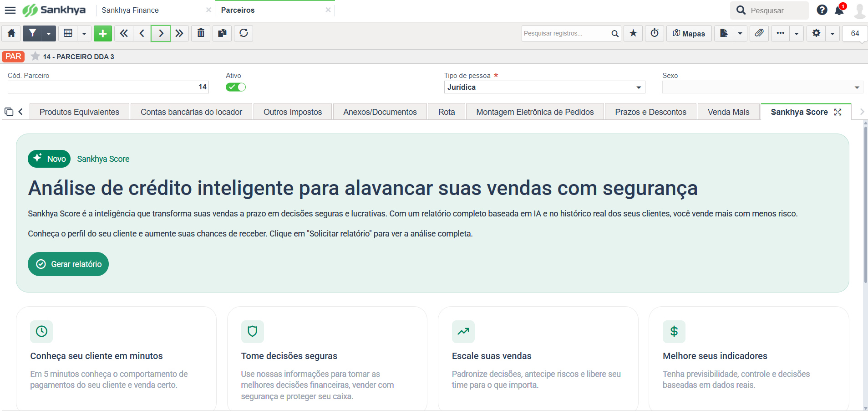The height and width of the screenshot is (411, 868).
Task: Jump to the last record
Action: (x=179, y=33)
